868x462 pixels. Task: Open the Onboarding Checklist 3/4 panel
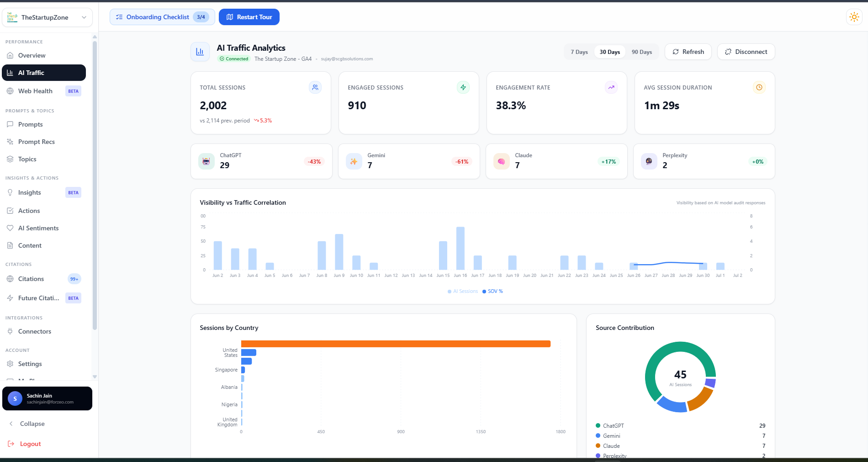pos(162,17)
